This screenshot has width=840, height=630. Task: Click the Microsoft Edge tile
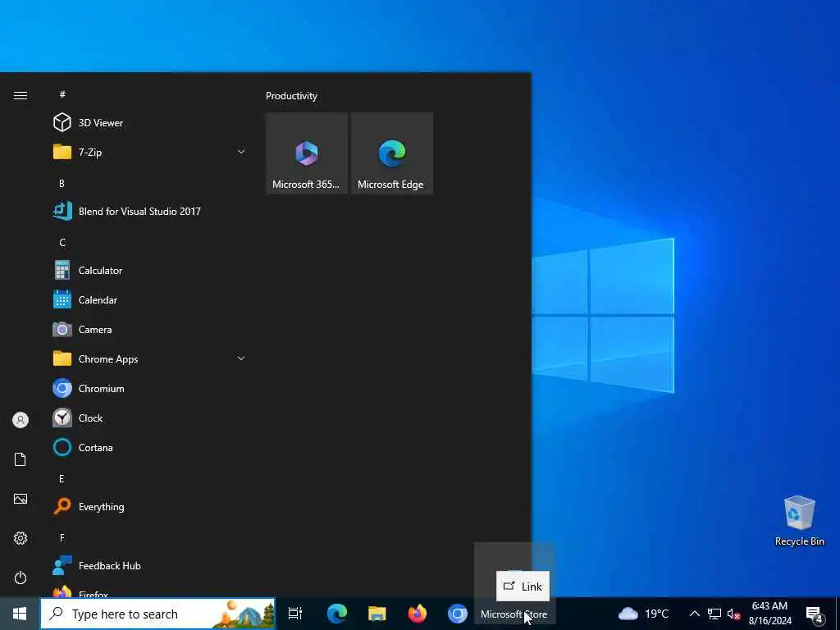[391, 153]
